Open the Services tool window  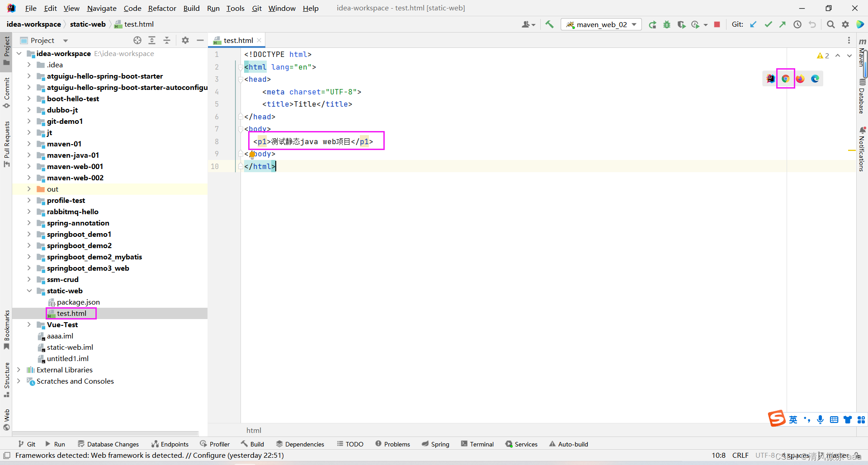coord(522,444)
